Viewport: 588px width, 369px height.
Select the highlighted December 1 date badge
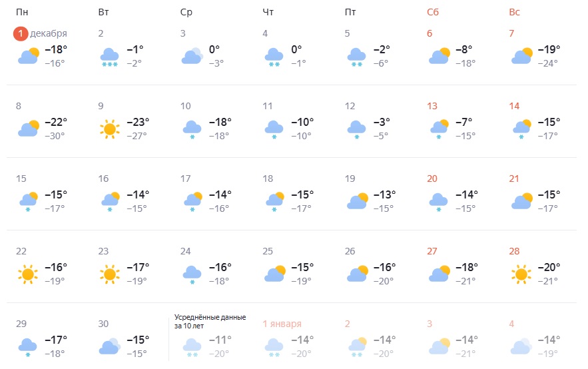(x=21, y=33)
